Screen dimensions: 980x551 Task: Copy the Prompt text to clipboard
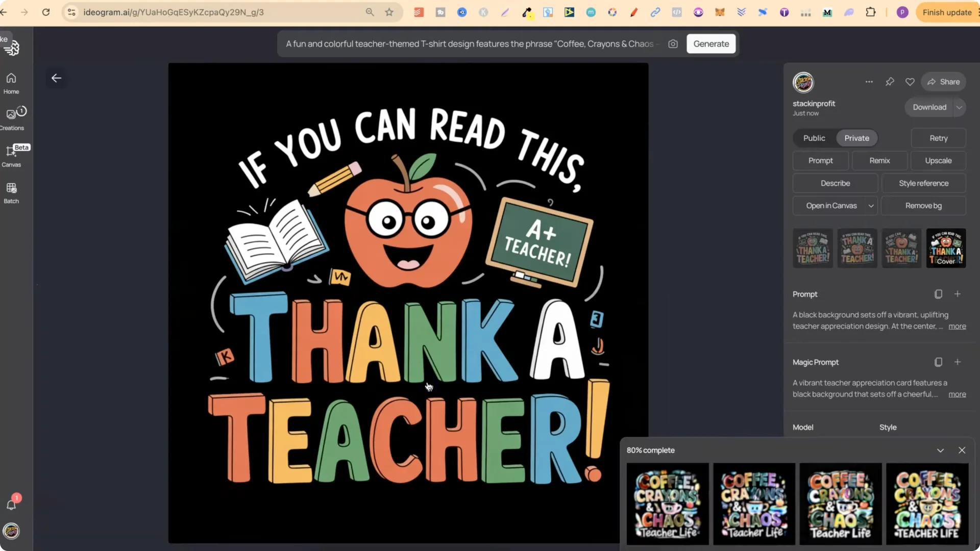938,294
